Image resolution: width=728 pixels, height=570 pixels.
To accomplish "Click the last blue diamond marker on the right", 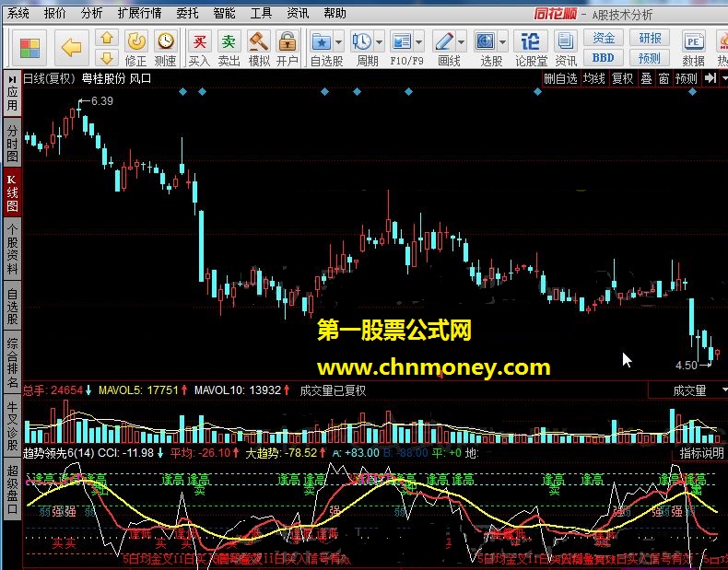I will [x=692, y=92].
